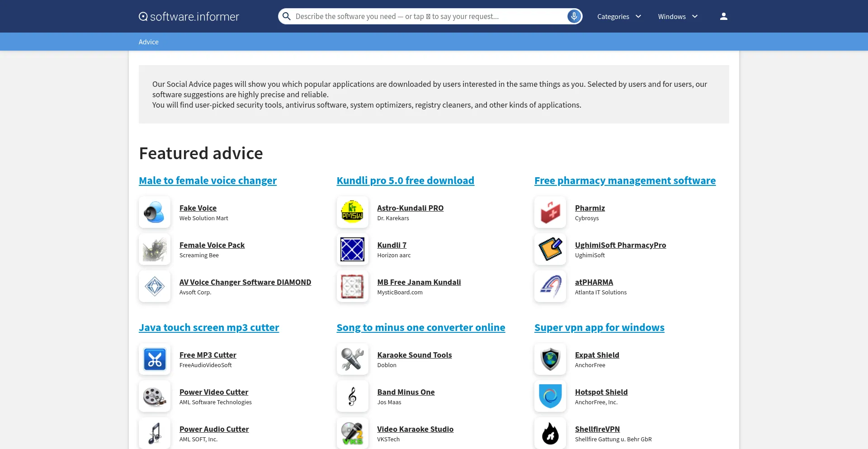Open Song to minus one converter online
Image resolution: width=868 pixels, height=449 pixels.
(421, 327)
